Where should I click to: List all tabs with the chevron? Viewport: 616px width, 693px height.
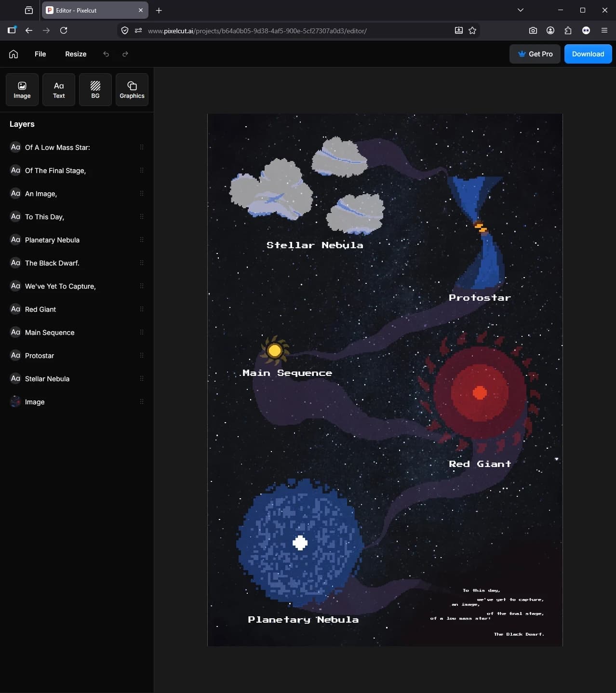click(x=521, y=10)
